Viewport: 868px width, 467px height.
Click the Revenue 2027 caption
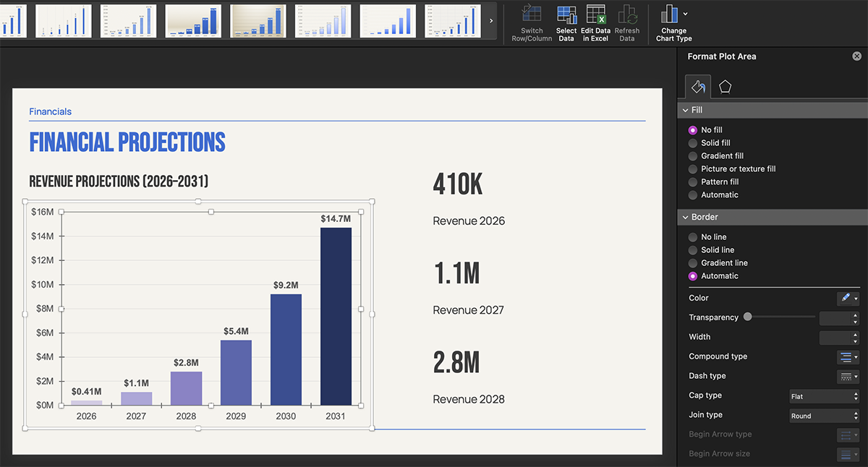(469, 310)
